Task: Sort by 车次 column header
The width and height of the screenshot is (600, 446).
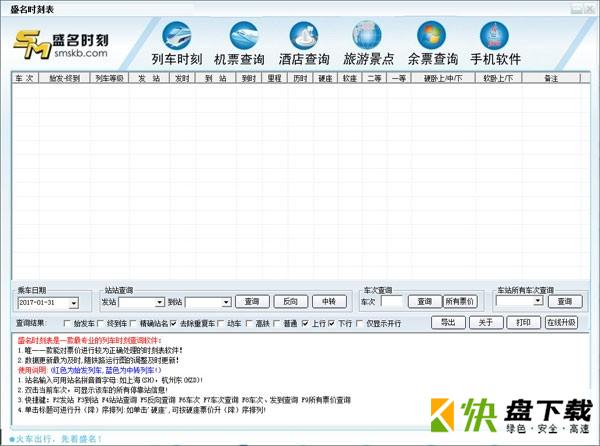Action: [25, 78]
